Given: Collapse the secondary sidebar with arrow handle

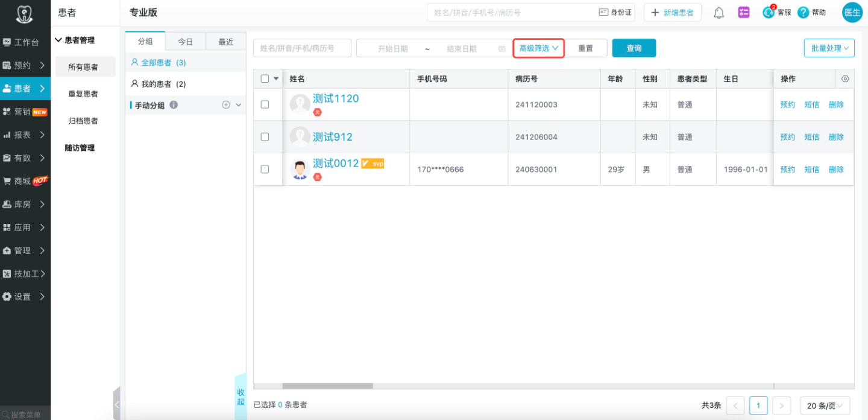Looking at the screenshot, I should coord(117,404).
